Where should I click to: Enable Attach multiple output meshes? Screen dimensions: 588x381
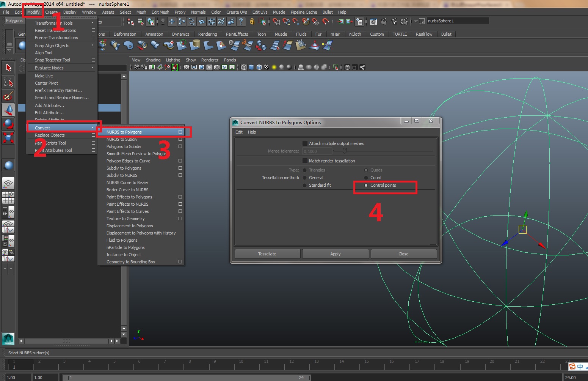pos(305,143)
